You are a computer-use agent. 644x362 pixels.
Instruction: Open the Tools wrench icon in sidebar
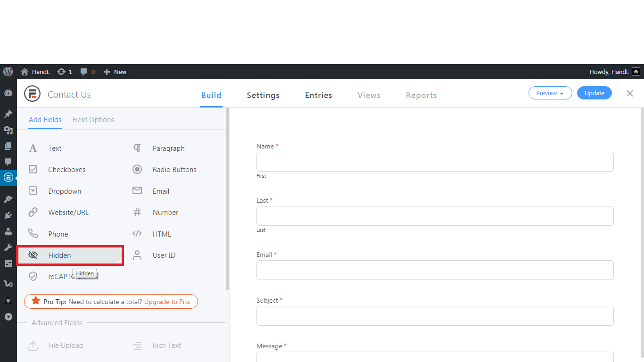[x=8, y=247]
